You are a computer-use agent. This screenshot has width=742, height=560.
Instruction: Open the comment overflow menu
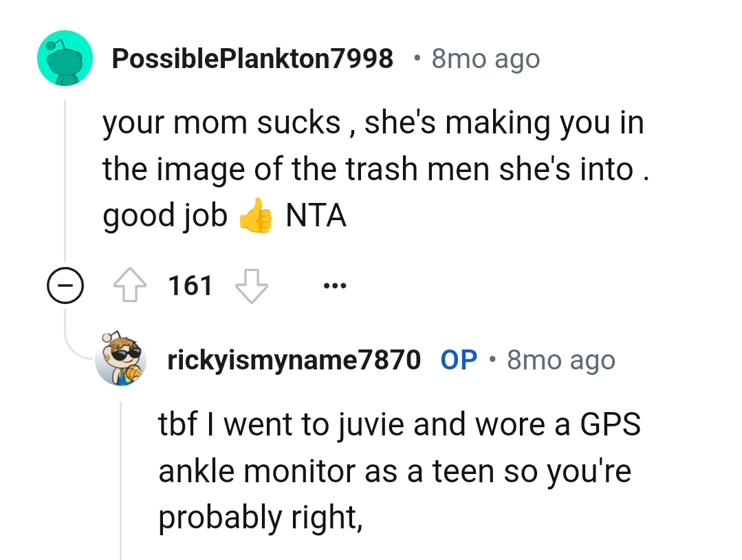(x=335, y=285)
